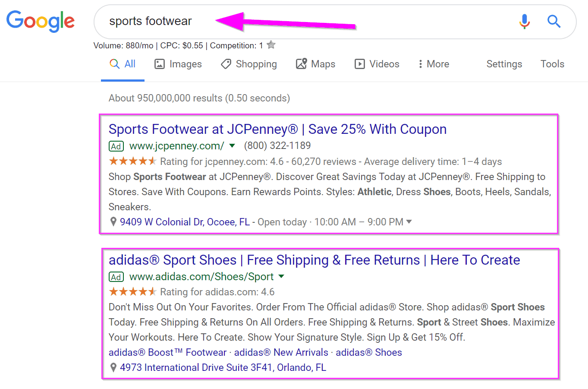Click the voice search microphone icon
Image resolution: width=588 pixels, height=389 pixels.
pos(524,21)
